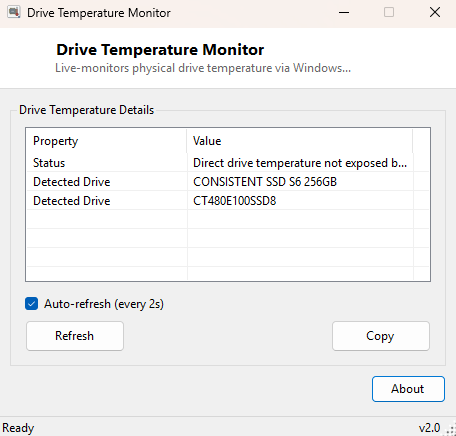
Task: Click the window resize grip in status bar
Action: tap(451, 430)
